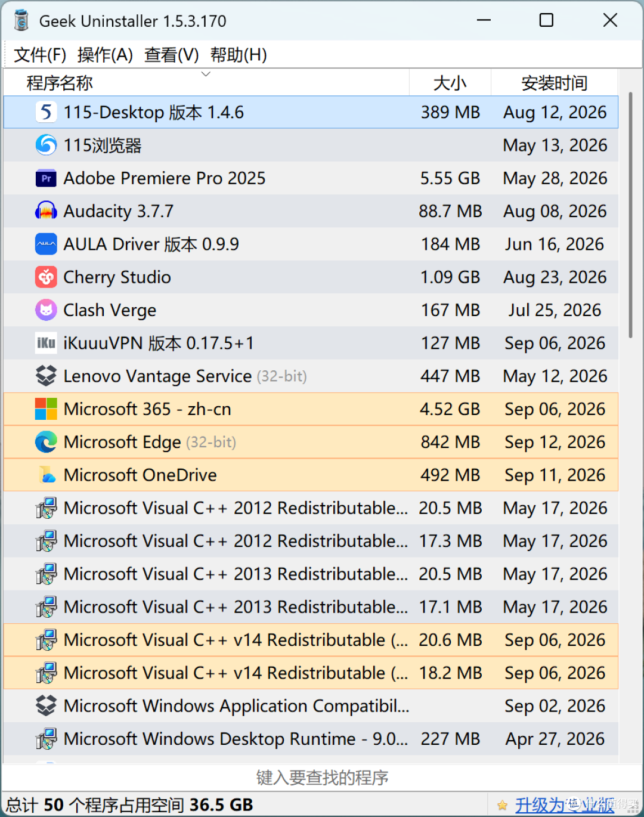Viewport: 644px width, 817px height.
Task: Click icon of 20.6 MB Visual C++ v14 row
Action: (x=46, y=640)
